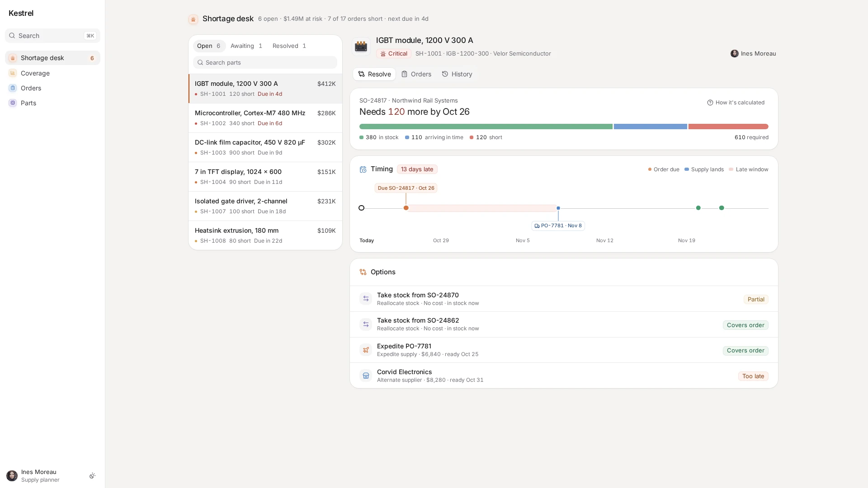868x488 pixels.
Task: Open the global Search box in sidebar
Action: [x=52, y=36]
